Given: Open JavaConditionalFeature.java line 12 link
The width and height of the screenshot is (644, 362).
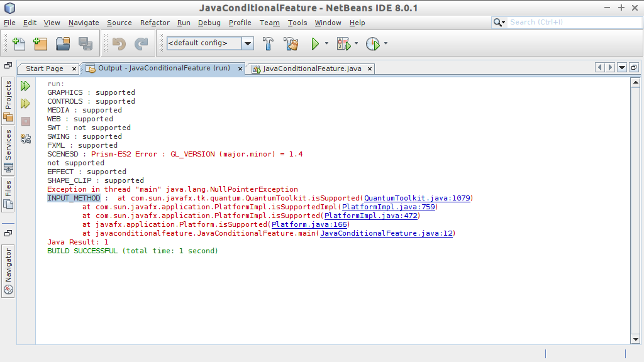Looking at the screenshot, I should pos(387,233).
